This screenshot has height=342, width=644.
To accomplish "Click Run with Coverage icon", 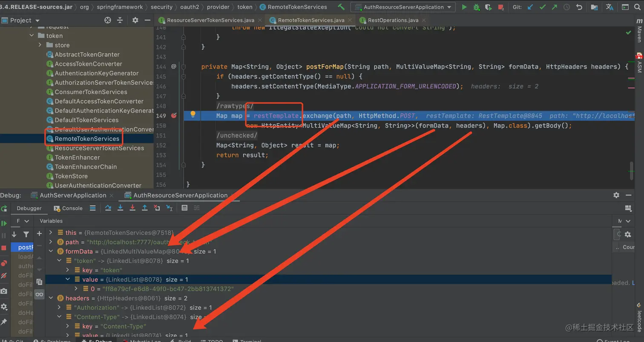I will pyautogui.click(x=489, y=7).
